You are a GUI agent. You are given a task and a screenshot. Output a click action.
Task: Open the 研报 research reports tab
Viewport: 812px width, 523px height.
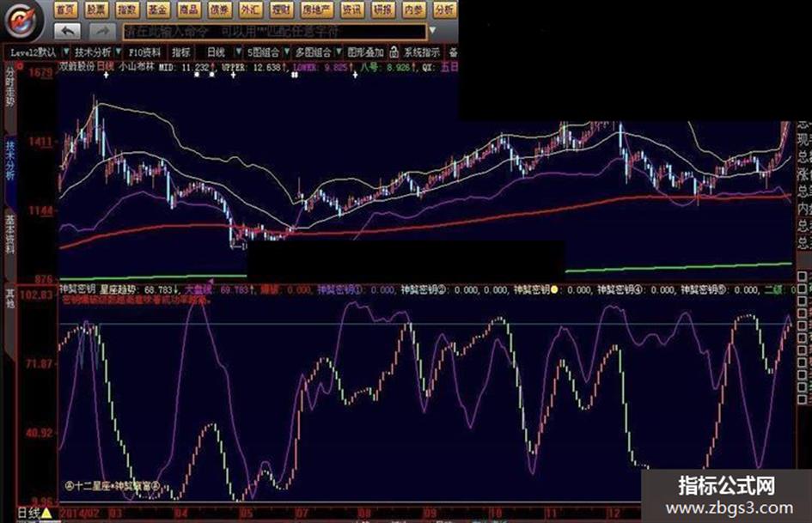click(382, 9)
